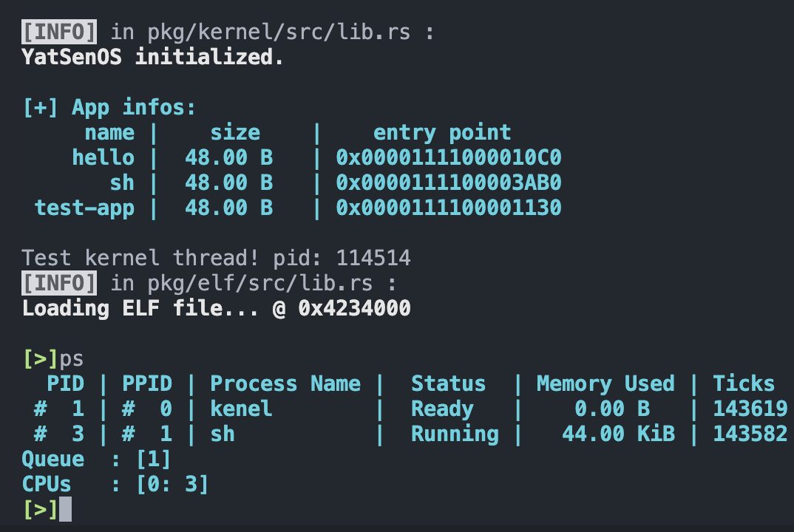Click entry point address 0x0000111100003AB0

448,183
